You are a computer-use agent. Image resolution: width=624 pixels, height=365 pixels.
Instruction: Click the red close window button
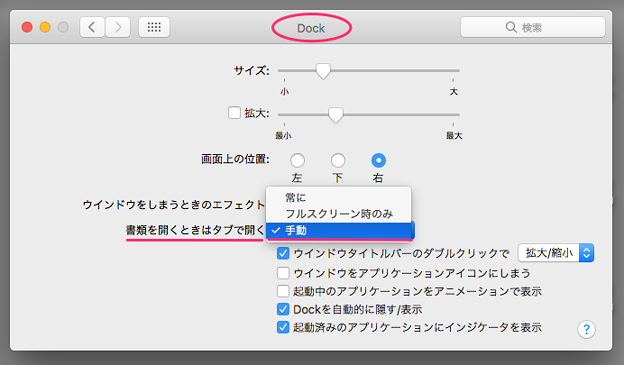27,27
